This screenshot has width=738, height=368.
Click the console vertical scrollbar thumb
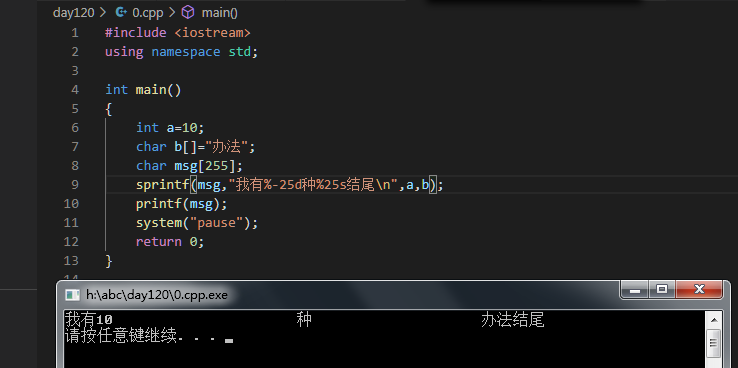tap(714, 343)
